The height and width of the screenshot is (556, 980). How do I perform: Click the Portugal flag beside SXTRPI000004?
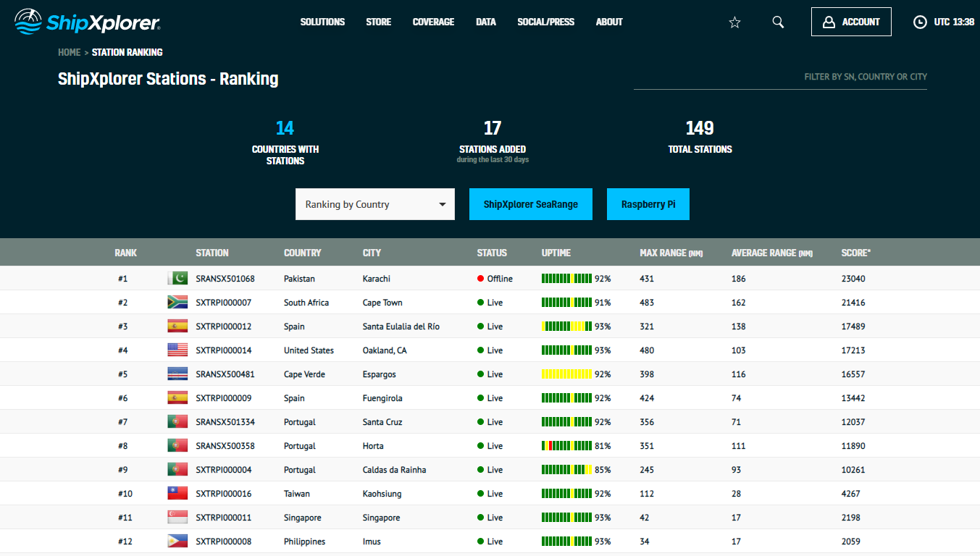[177, 470]
